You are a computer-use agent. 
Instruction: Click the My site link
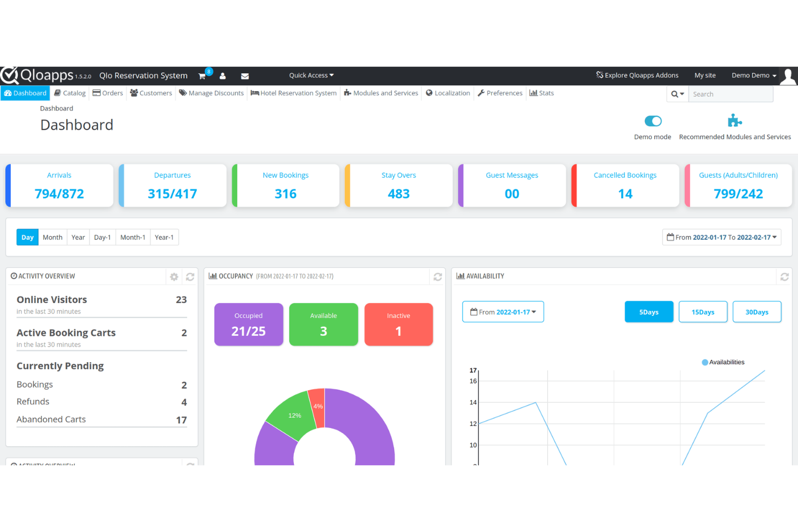pyautogui.click(x=705, y=75)
